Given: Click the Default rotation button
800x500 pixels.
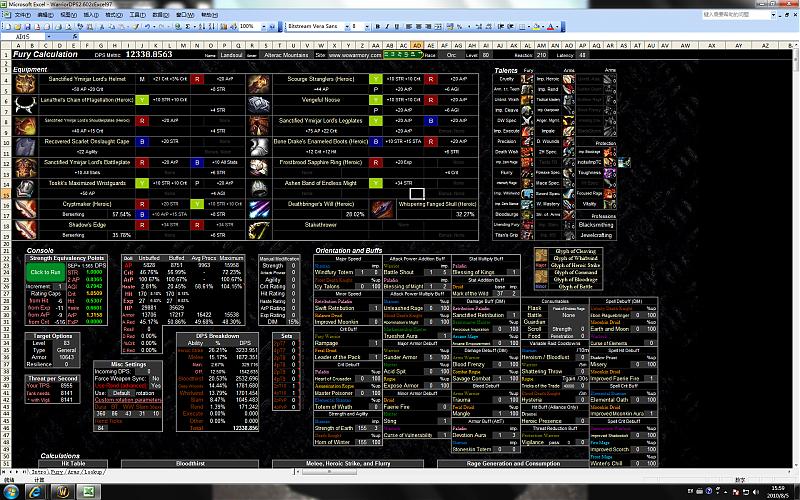Looking at the screenshot, I should 119,393.
